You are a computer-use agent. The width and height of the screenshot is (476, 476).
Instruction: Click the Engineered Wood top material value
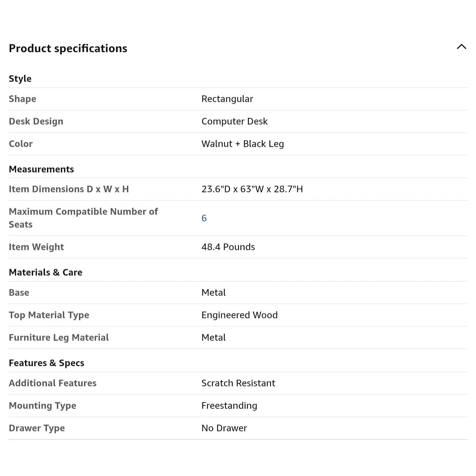click(x=240, y=315)
